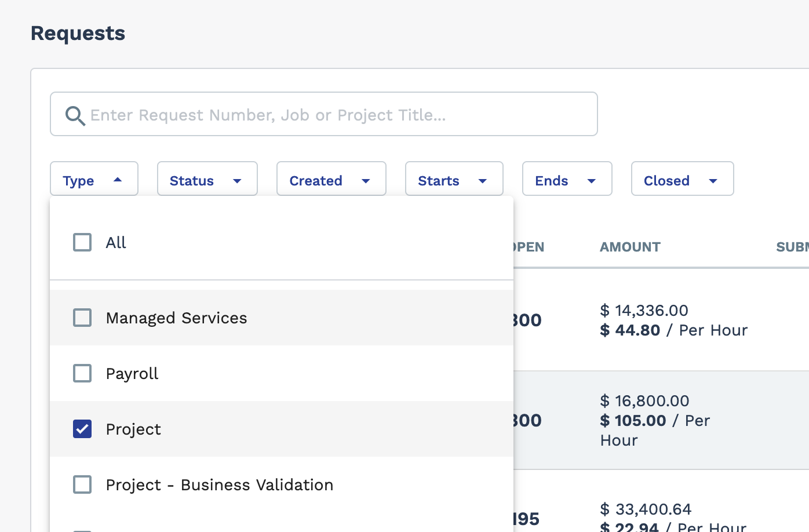Viewport: 809px width, 532px height.
Task: Click the $ 14,336.00 amount
Action: click(644, 311)
